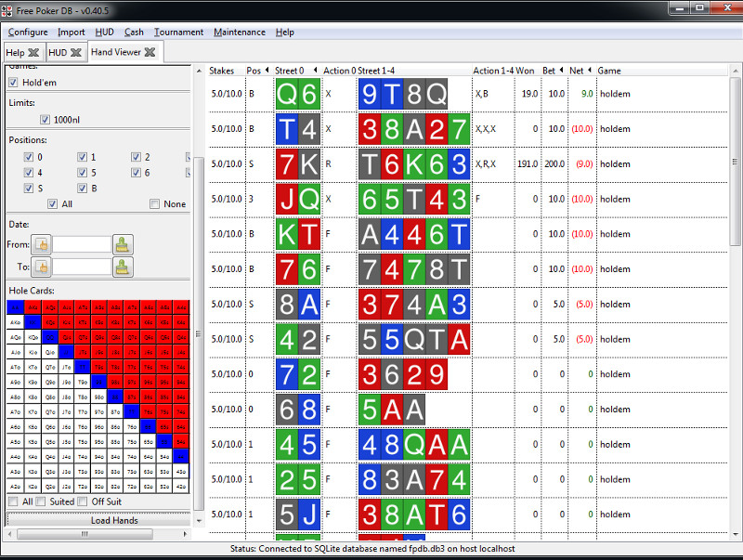
Task: Click the 5AA flop cards
Action: point(391,410)
